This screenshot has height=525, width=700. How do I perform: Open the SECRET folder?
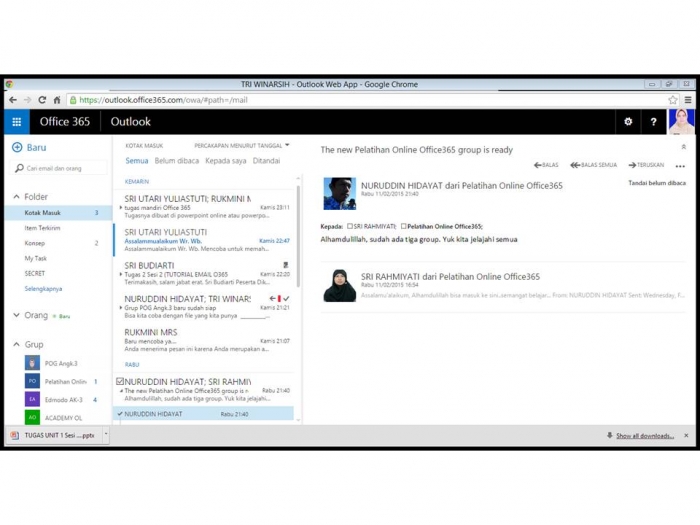tap(35, 274)
